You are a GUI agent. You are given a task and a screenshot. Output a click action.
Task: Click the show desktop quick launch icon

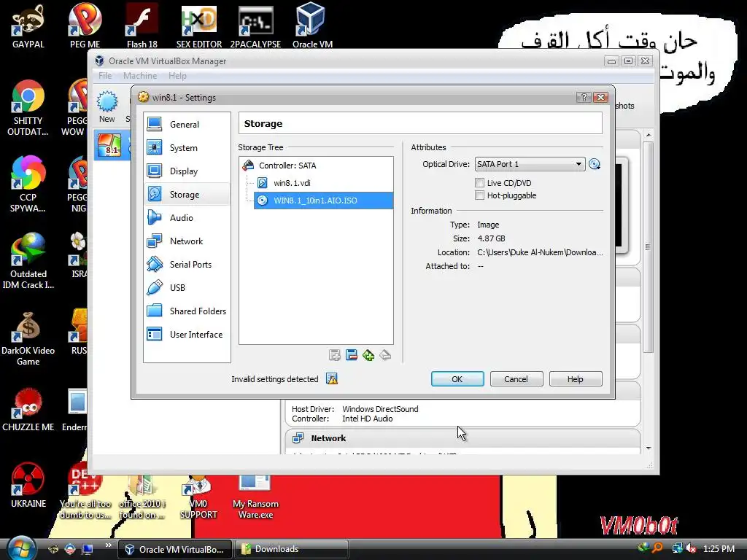click(x=88, y=549)
